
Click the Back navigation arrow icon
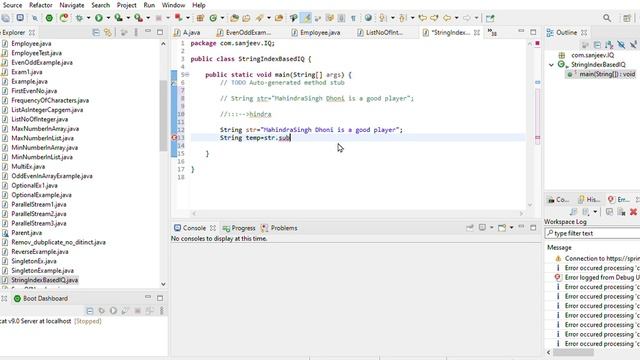coord(447,18)
